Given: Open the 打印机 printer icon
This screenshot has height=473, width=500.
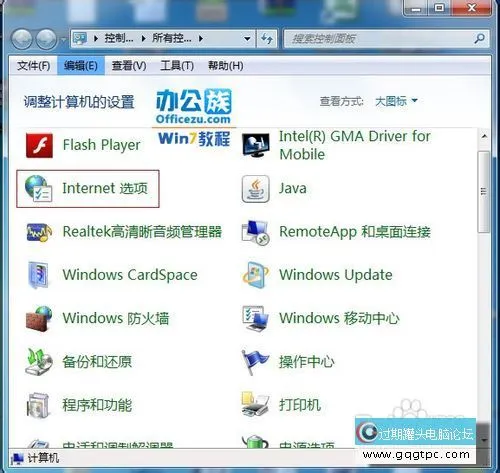Looking at the screenshot, I should (x=256, y=404).
